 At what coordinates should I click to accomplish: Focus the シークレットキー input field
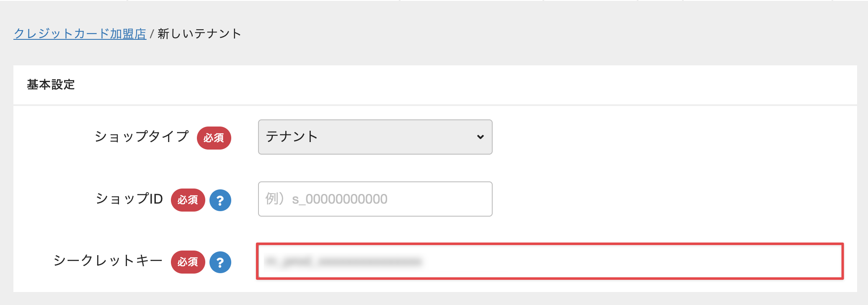click(x=550, y=261)
